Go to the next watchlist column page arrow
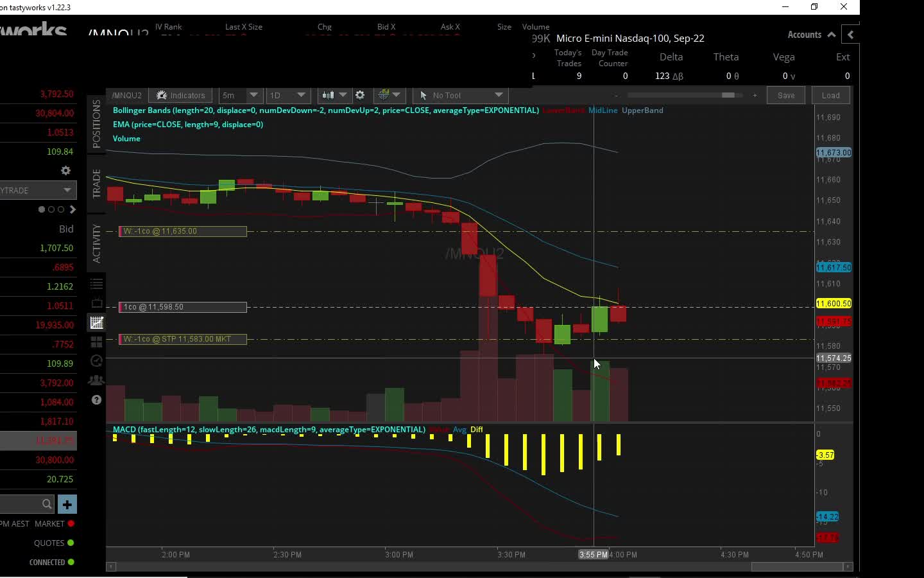 click(x=73, y=209)
